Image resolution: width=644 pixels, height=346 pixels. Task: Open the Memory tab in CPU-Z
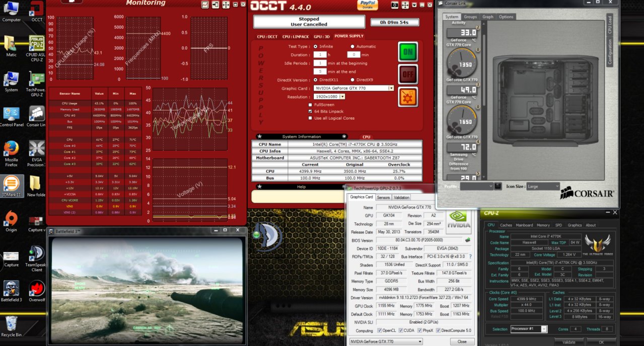[x=543, y=225]
